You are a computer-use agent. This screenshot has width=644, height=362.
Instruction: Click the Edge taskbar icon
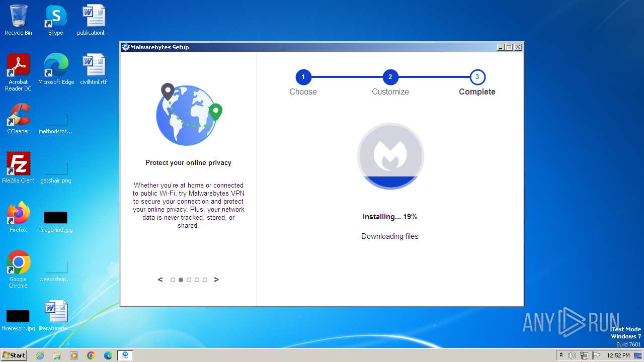(108, 355)
